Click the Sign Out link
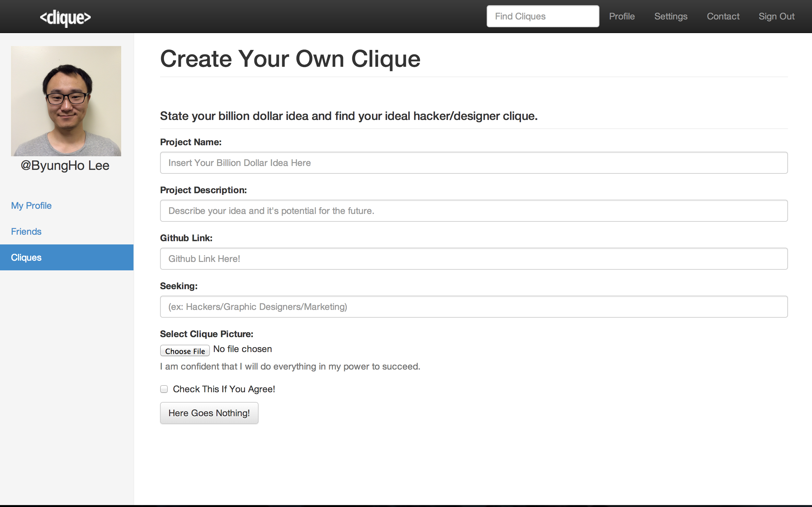Viewport: 812px width, 507px height. [x=776, y=17]
